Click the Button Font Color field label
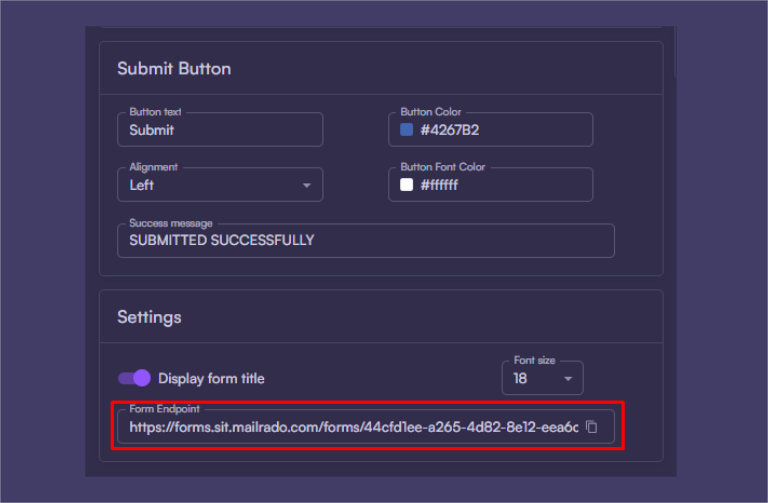Screen dimensions: 768x503 point(443,167)
